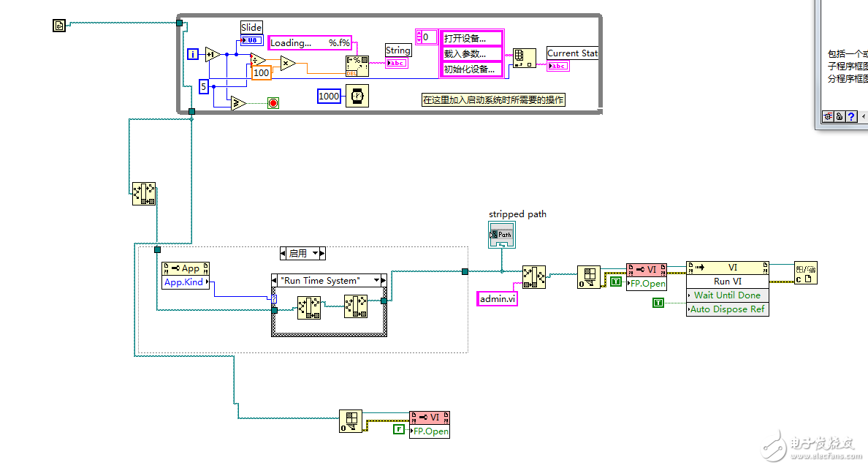Go to next case after "Run Time System"

click(384, 280)
